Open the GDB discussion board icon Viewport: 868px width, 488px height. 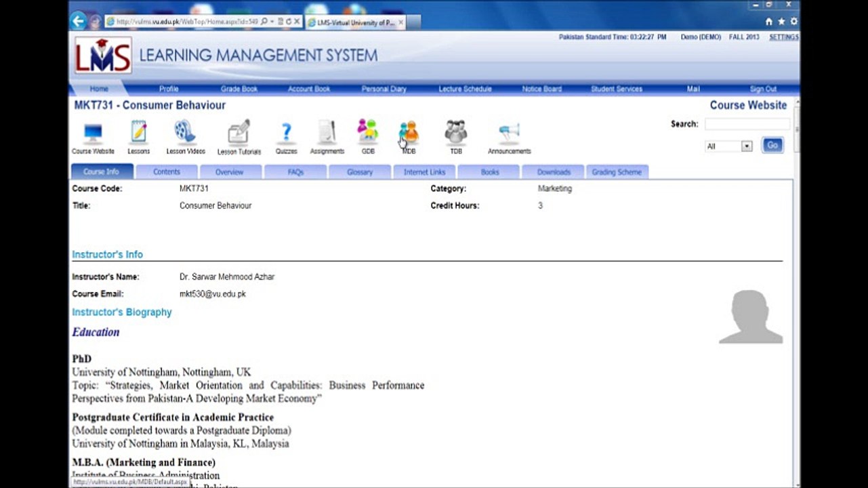click(368, 131)
